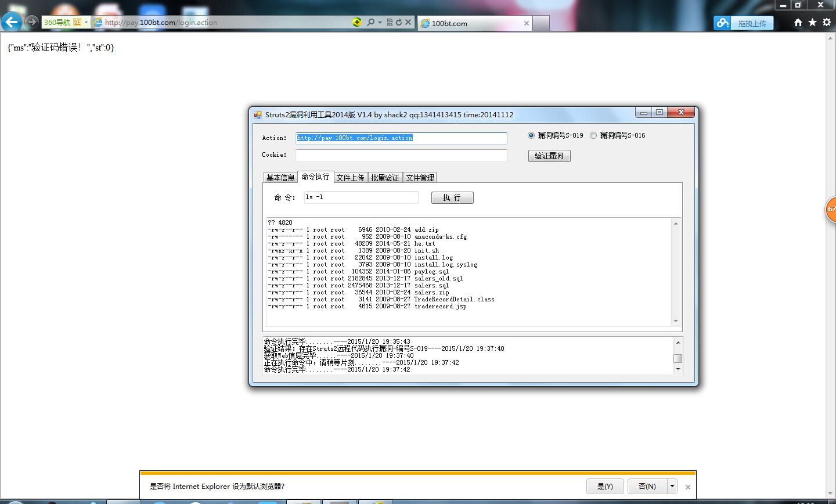Close the 100bt.com tab
Viewport: 836px width, 504px height.
[x=527, y=23]
